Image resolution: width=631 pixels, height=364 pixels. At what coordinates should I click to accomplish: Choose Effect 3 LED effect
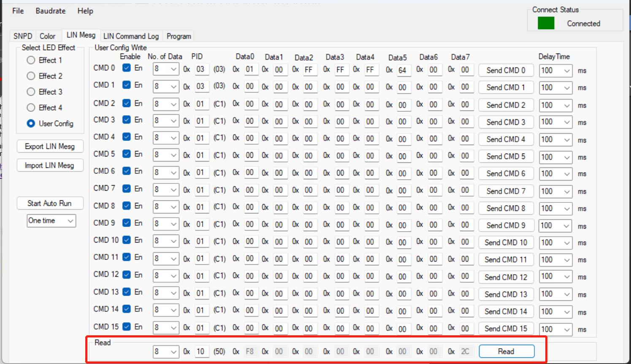pyautogui.click(x=31, y=92)
